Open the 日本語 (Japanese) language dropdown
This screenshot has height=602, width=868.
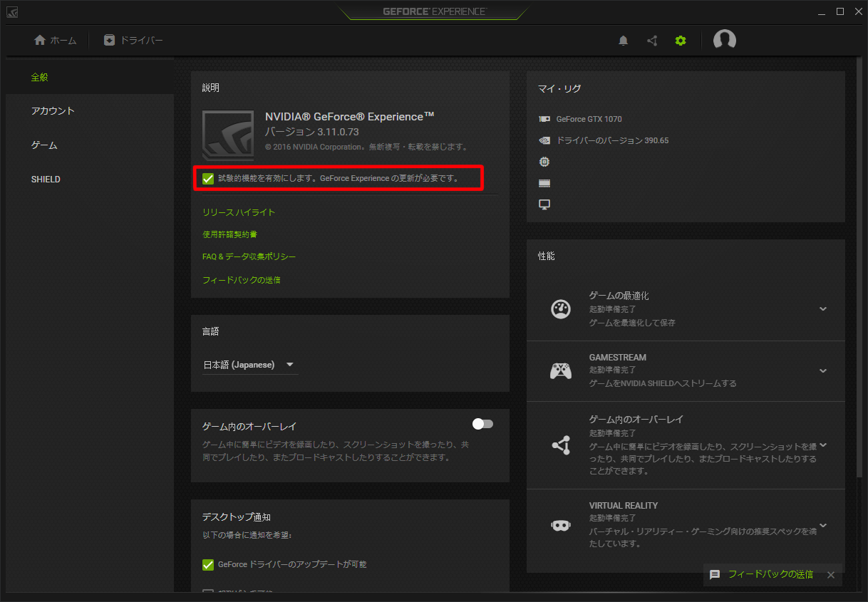pyautogui.click(x=250, y=365)
